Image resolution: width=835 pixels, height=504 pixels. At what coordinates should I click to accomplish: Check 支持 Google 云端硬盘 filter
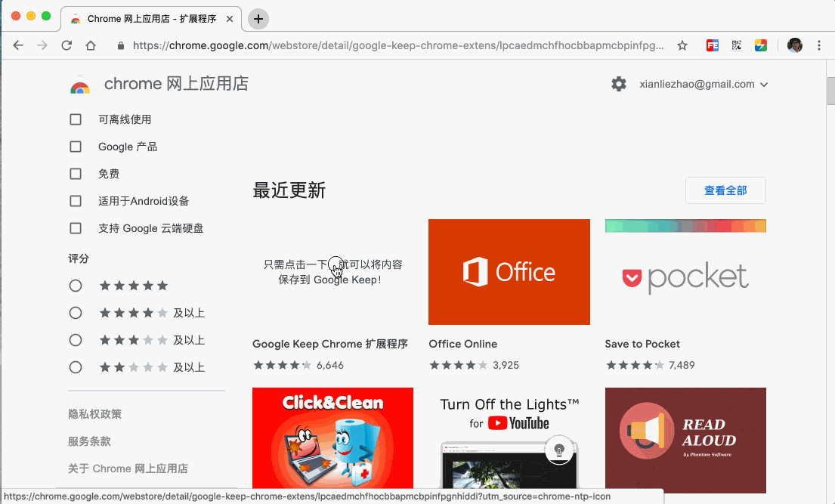coord(76,228)
